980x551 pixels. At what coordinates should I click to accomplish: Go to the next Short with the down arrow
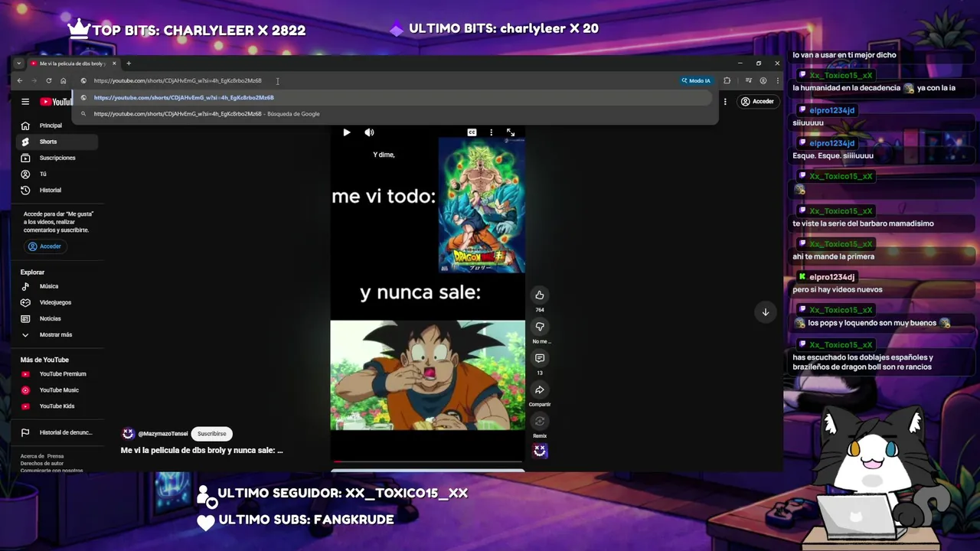(765, 311)
